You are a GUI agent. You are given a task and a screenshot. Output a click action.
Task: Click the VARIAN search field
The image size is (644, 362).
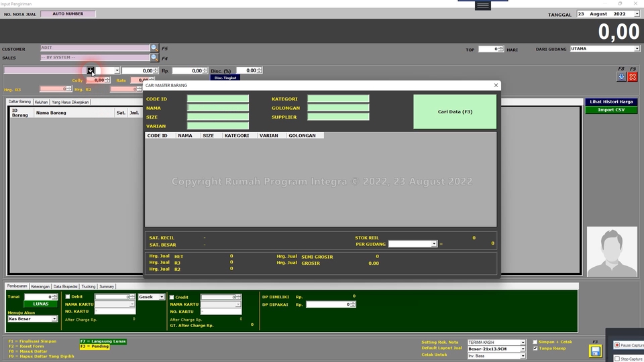(217, 126)
